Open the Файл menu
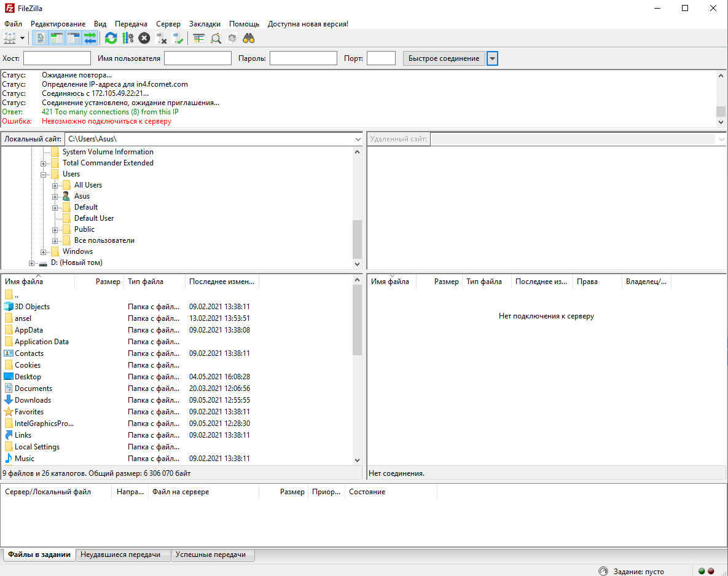Image resolution: width=728 pixels, height=576 pixels. coord(13,24)
